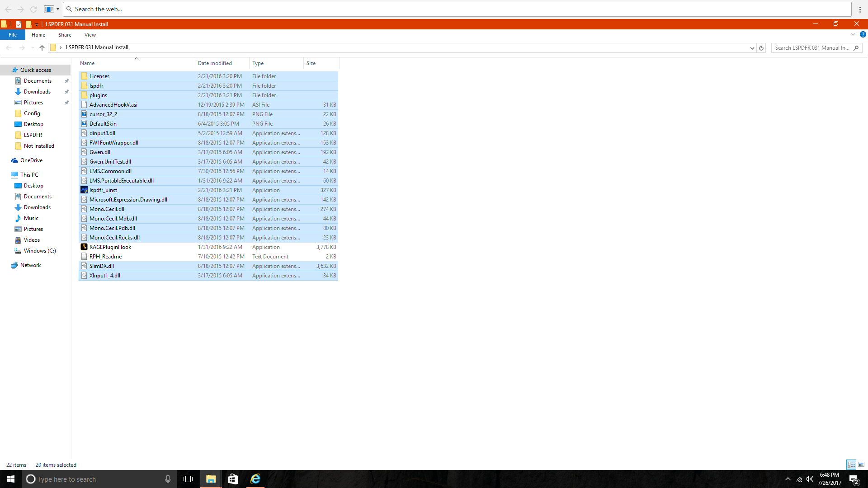Sort files by Date modified column
The width and height of the screenshot is (868, 488).
pyautogui.click(x=215, y=63)
